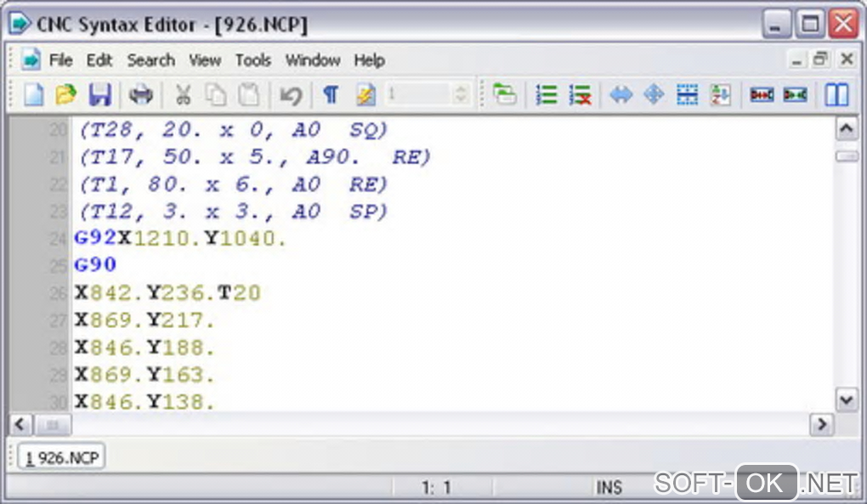Viewport: 867px width, 504px height.
Task: Print the document using the printer icon
Action: click(140, 95)
